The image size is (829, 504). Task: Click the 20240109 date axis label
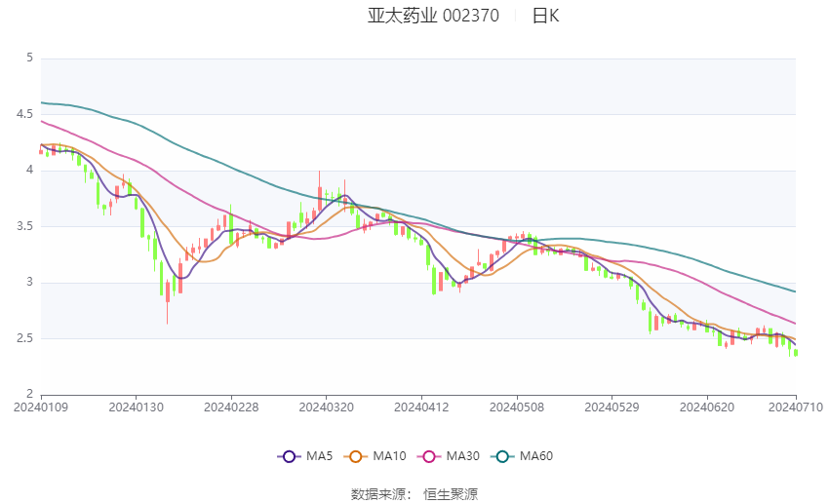[41, 407]
